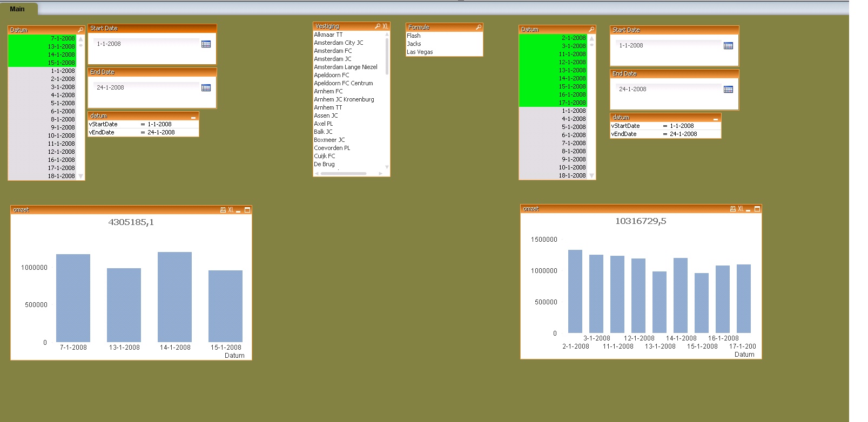The image size is (868, 422).
Task: Open search in the Formule list box
Action: pyautogui.click(x=478, y=27)
